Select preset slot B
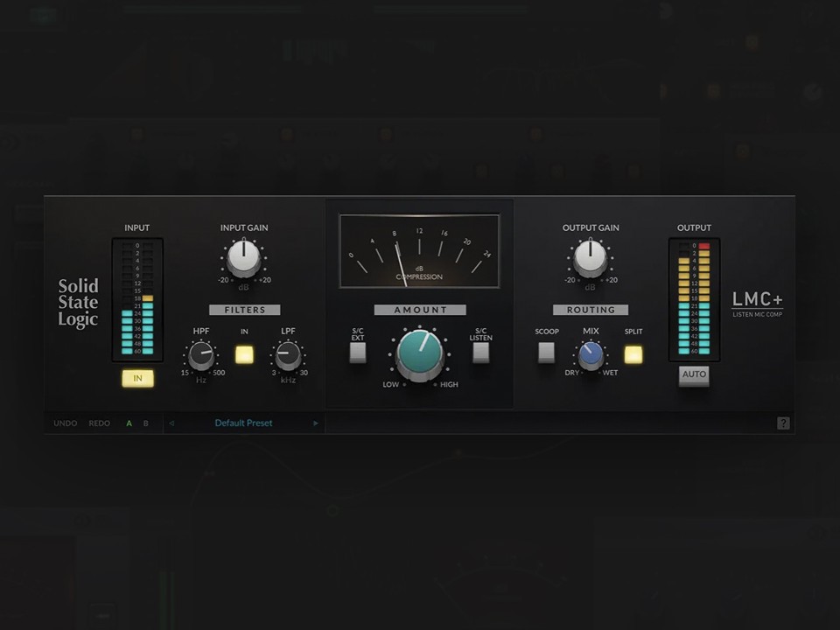The image size is (840, 630). [146, 423]
